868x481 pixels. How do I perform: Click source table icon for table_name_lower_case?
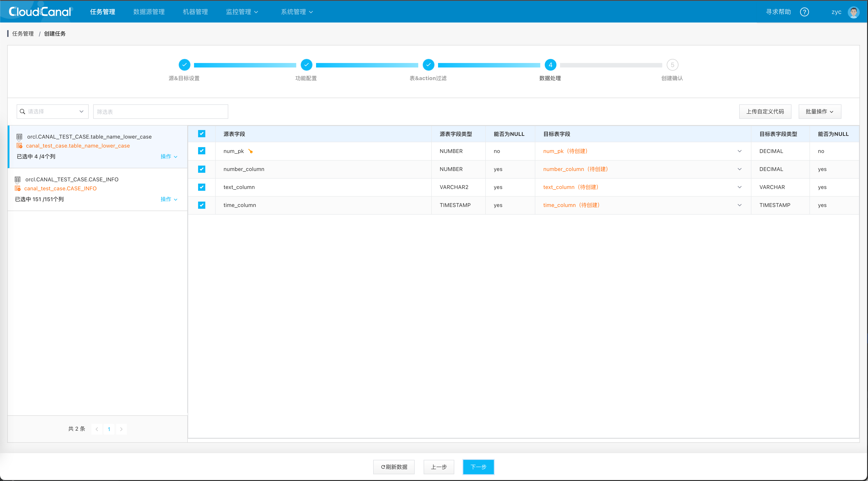[20, 136]
